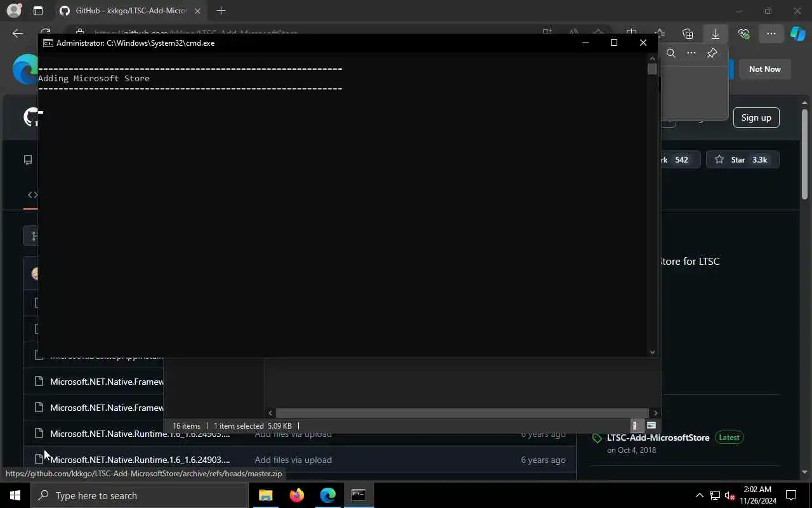The image size is (812, 508).
Task: Click '16 items' in Explorer status bar
Action: coord(187,426)
